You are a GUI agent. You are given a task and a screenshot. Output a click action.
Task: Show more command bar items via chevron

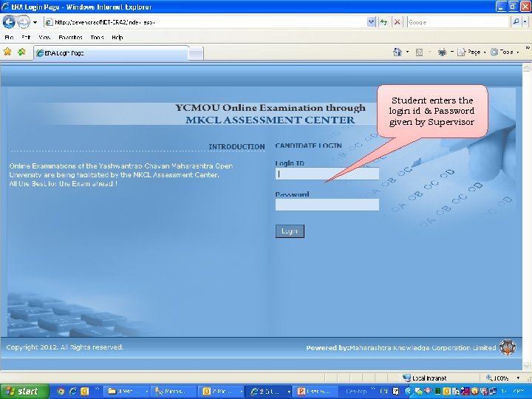pyautogui.click(x=528, y=48)
